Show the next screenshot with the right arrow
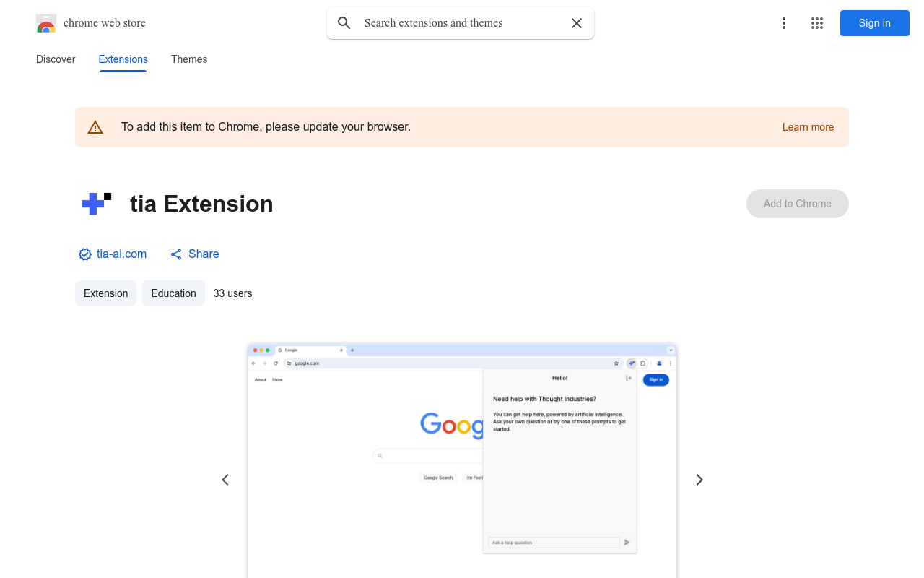 (x=699, y=480)
